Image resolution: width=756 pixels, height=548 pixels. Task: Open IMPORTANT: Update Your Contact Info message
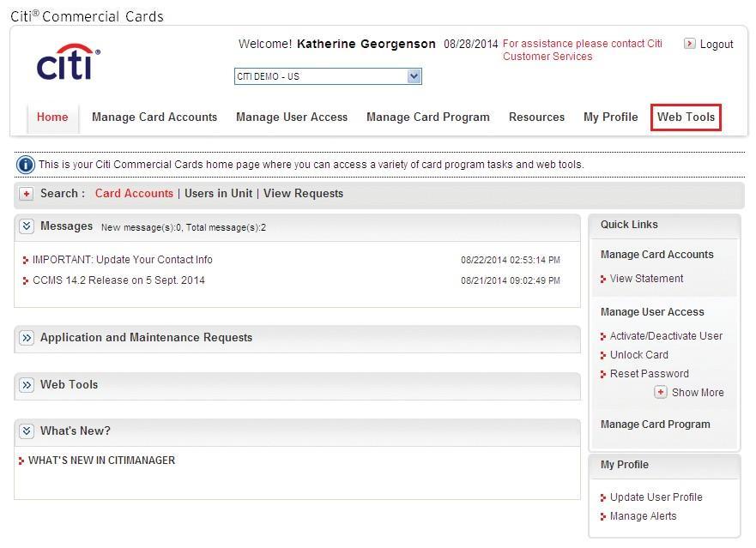click(x=123, y=260)
